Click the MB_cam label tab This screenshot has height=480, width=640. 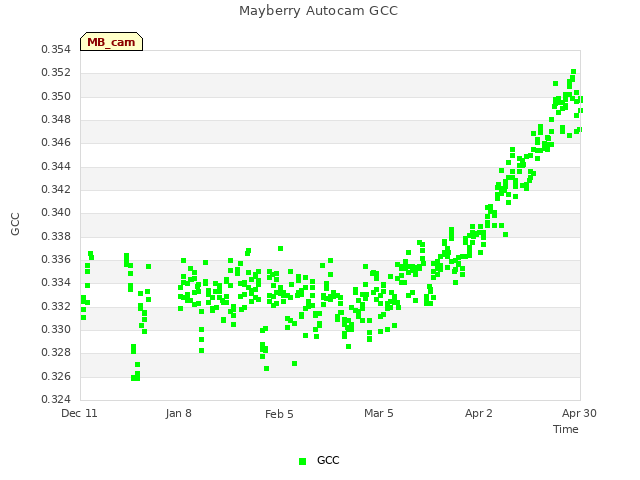click(111, 42)
